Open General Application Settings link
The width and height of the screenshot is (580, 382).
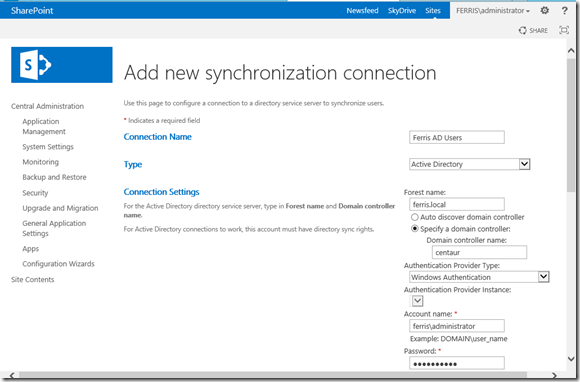[x=54, y=228]
